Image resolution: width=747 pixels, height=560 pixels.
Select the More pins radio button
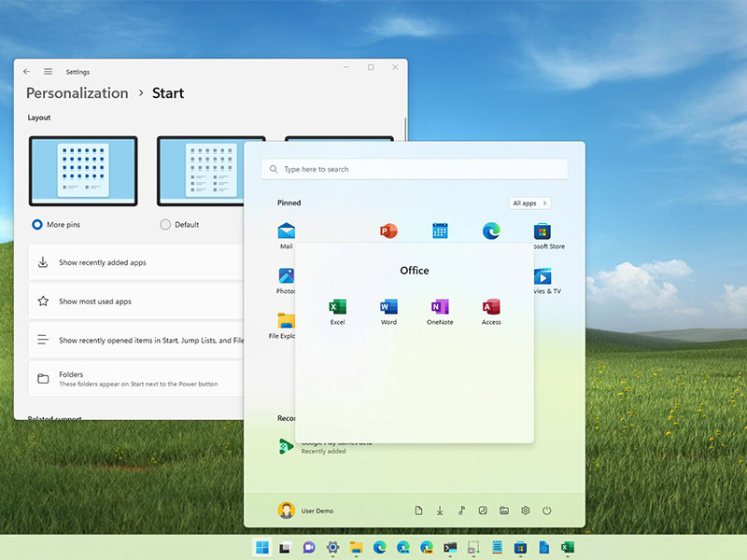point(37,224)
